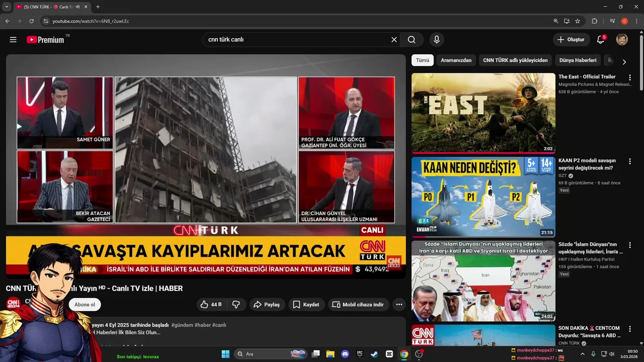644x362 pixels.
Task: Open the YouTube guide hamburger menu
Action: [13, 40]
